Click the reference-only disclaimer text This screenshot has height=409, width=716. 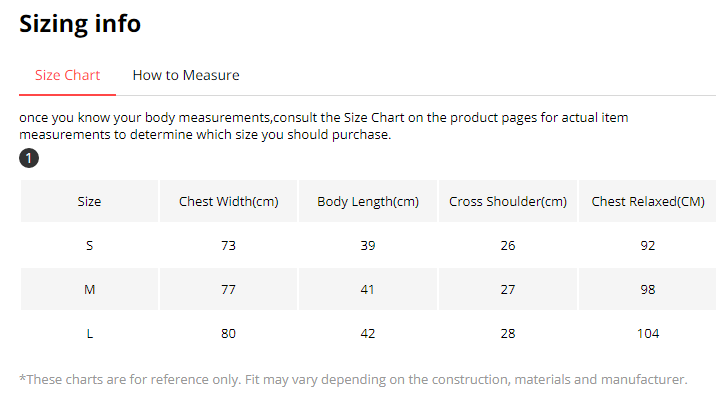tap(353, 379)
